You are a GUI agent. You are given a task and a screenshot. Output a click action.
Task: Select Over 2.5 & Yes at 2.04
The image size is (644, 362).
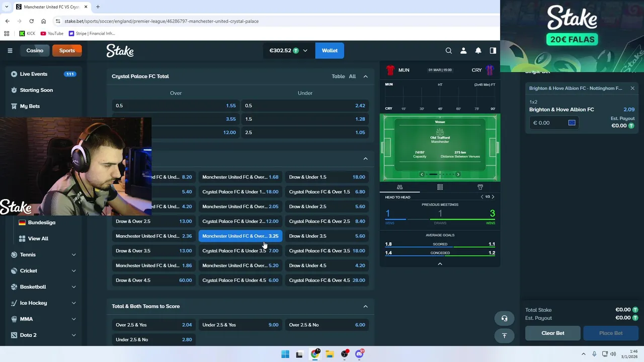coord(153,325)
